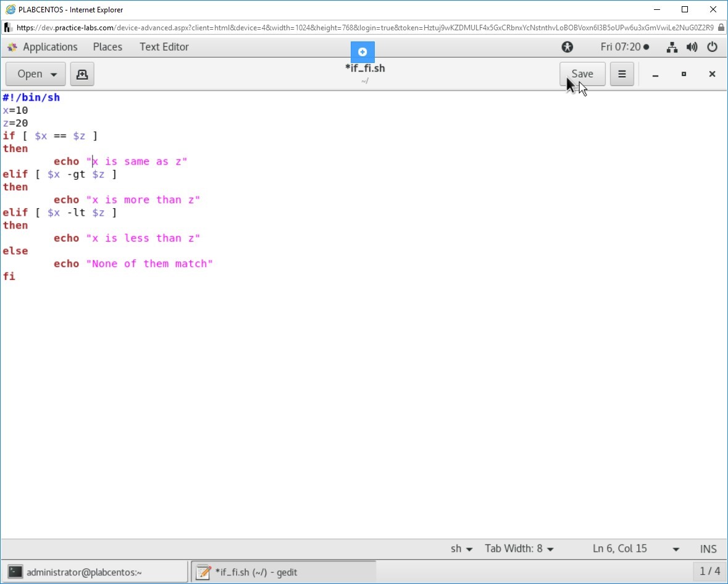This screenshot has width=728, height=584.
Task: Open the sh language selector dropdown
Action: 461,549
